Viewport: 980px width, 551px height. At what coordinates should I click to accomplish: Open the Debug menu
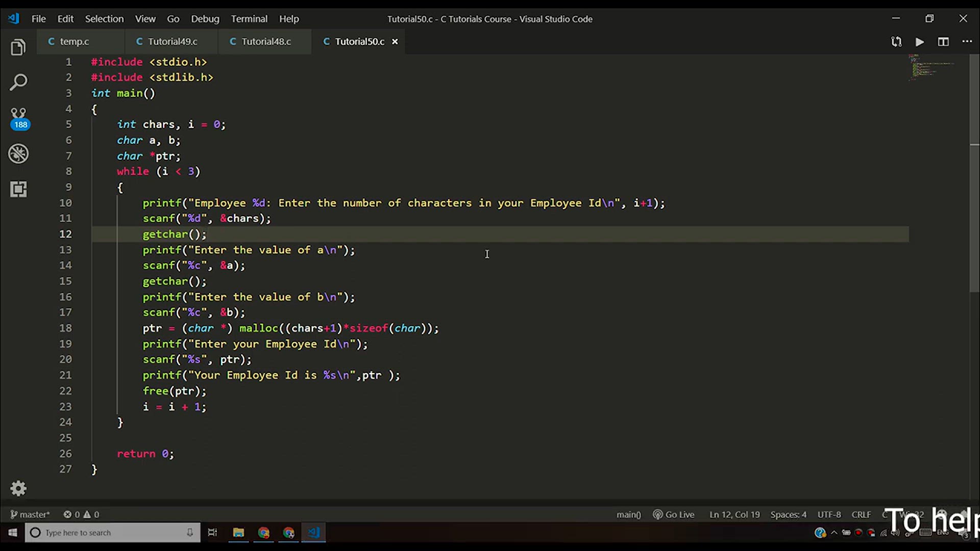coord(205,19)
